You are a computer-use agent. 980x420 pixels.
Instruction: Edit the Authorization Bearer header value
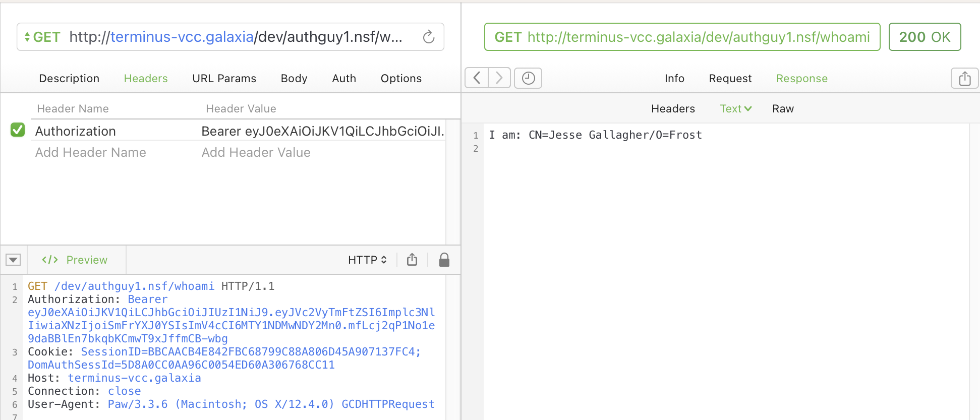(322, 131)
